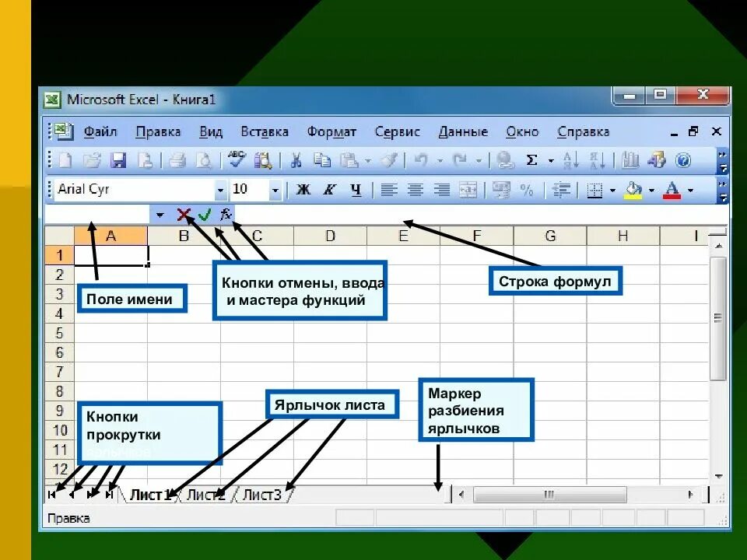The width and height of the screenshot is (747, 560).
Task: Save the workbook with the floppy disk icon
Action: (x=118, y=160)
